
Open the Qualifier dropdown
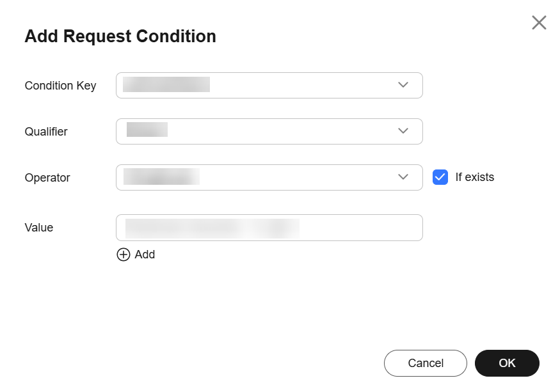click(269, 131)
